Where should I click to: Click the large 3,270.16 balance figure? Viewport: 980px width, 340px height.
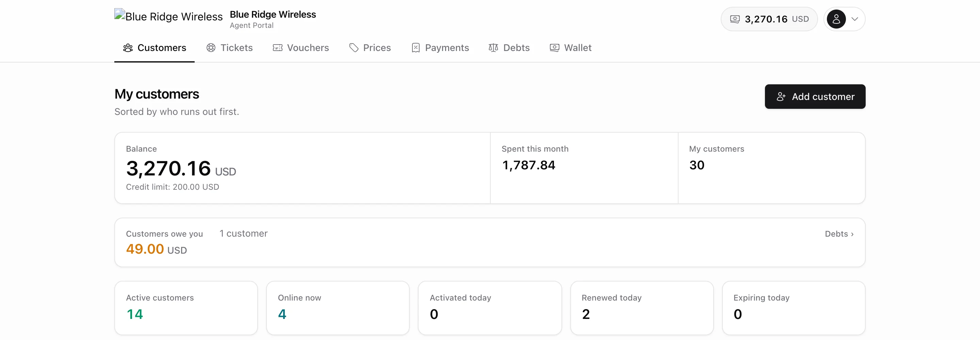tap(168, 169)
